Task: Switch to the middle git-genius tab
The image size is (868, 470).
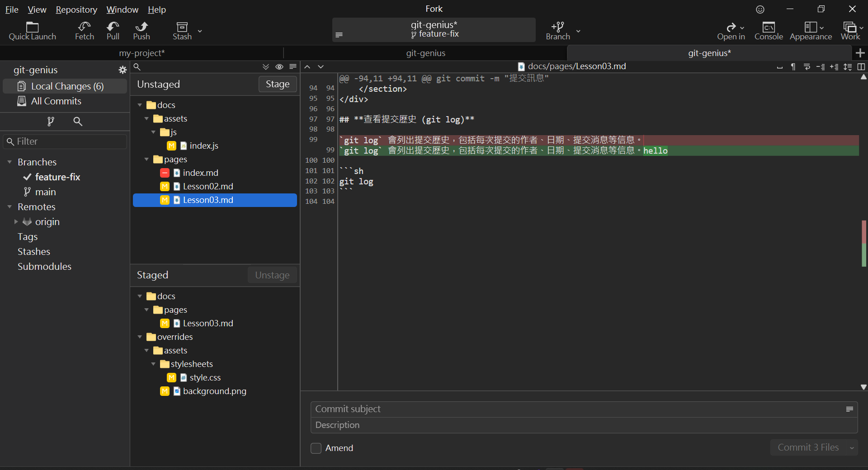Action: 425,53
